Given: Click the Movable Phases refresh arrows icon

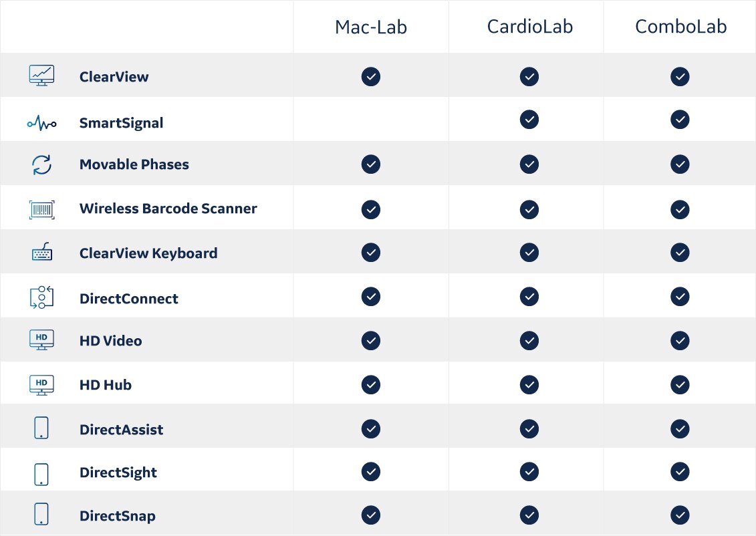Looking at the screenshot, I should pos(41,164).
